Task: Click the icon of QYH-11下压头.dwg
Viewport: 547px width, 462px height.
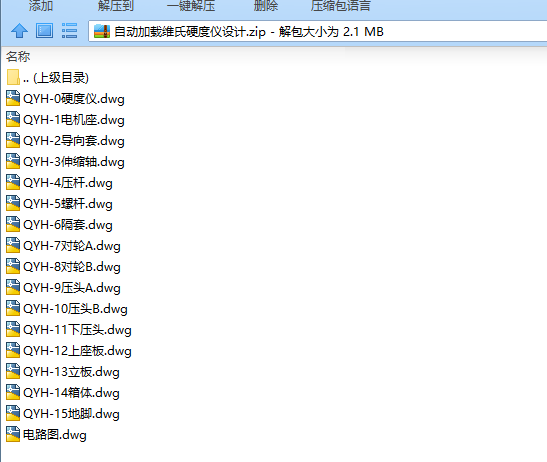Action: point(13,329)
